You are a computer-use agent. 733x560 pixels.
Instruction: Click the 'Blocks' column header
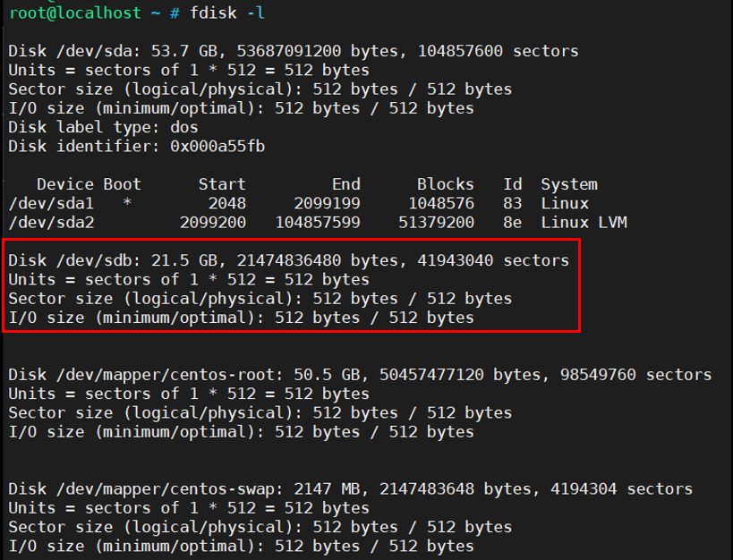(x=446, y=184)
